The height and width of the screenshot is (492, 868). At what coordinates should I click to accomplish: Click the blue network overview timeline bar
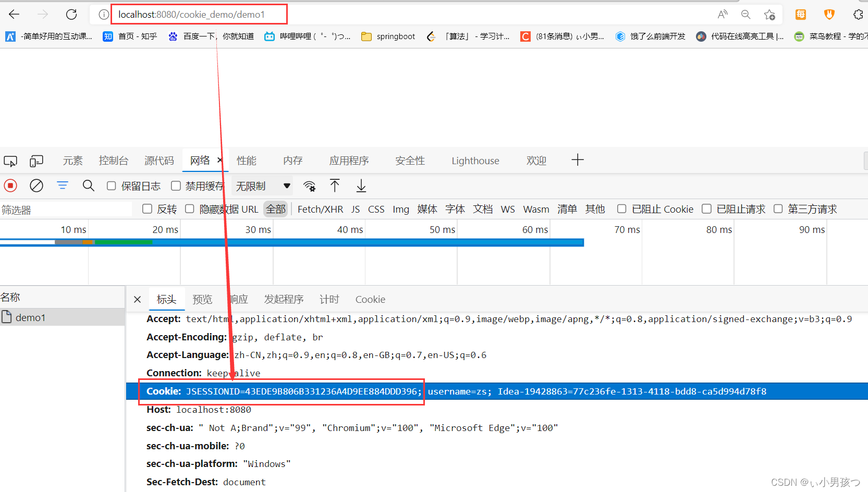point(292,242)
